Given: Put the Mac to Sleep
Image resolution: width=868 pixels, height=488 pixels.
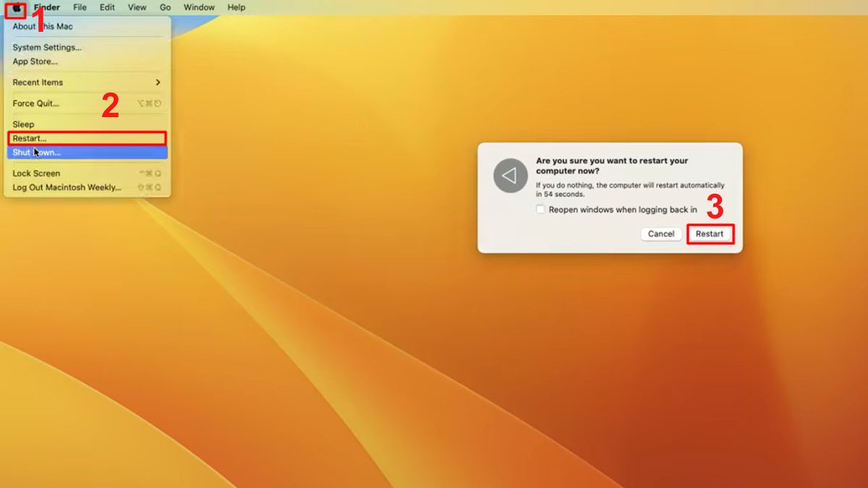Looking at the screenshot, I should (x=22, y=124).
